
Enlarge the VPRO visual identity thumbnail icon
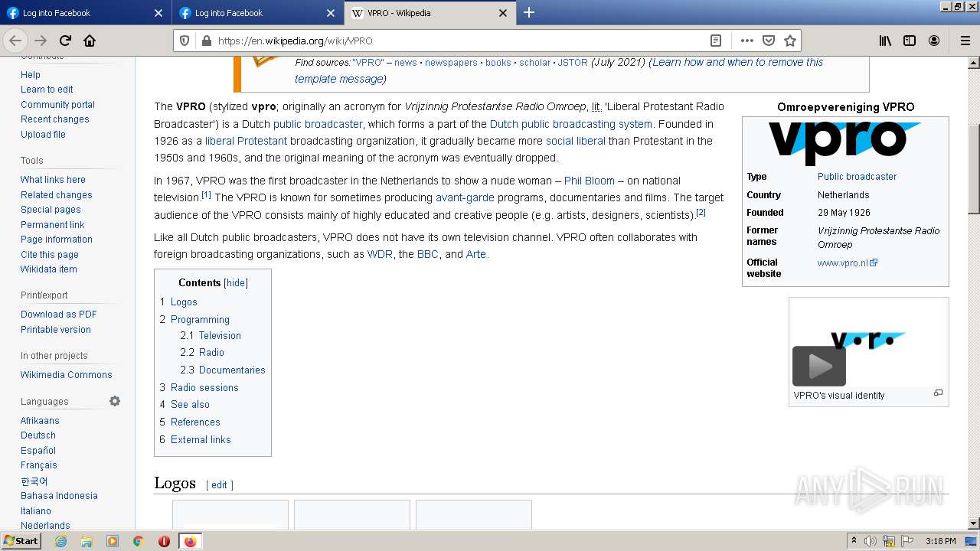pyautogui.click(x=938, y=393)
